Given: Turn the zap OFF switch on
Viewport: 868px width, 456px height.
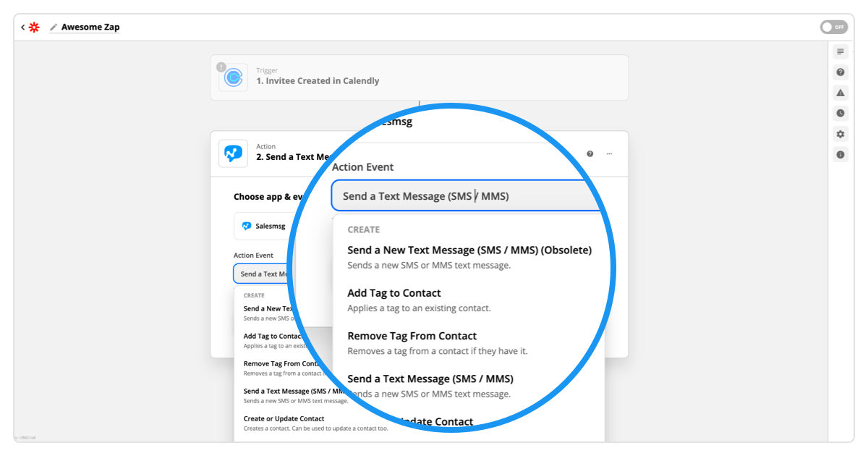Looking at the screenshot, I should (833, 27).
